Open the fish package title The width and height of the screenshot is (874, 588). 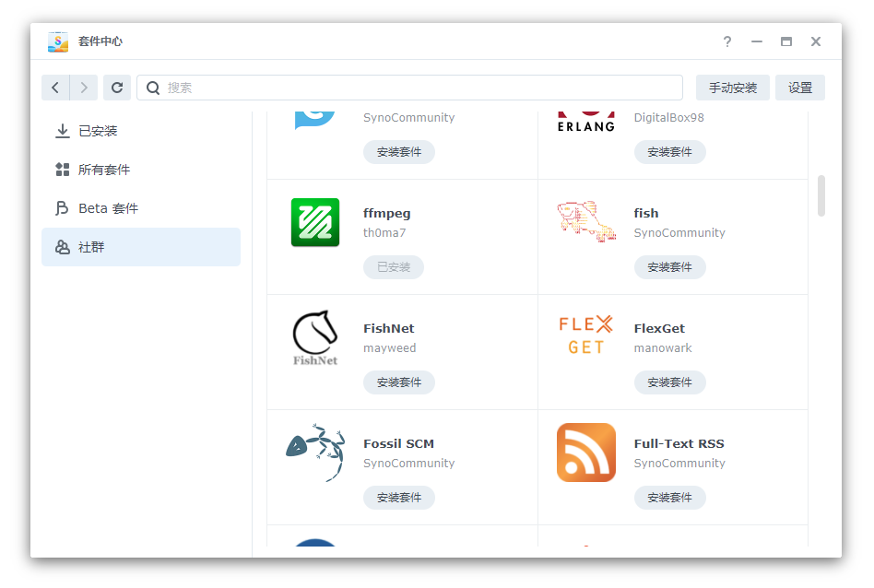[646, 214]
